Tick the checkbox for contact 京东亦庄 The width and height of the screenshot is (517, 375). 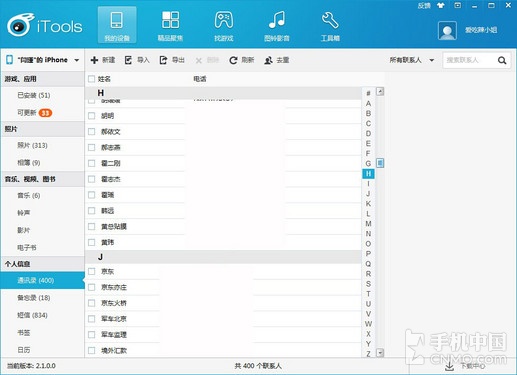coord(91,287)
